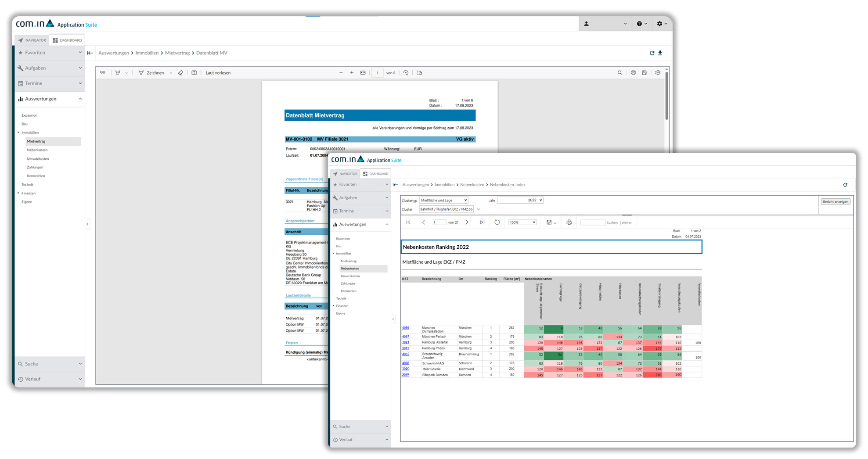Click the Bericht anzeigen button

point(835,202)
